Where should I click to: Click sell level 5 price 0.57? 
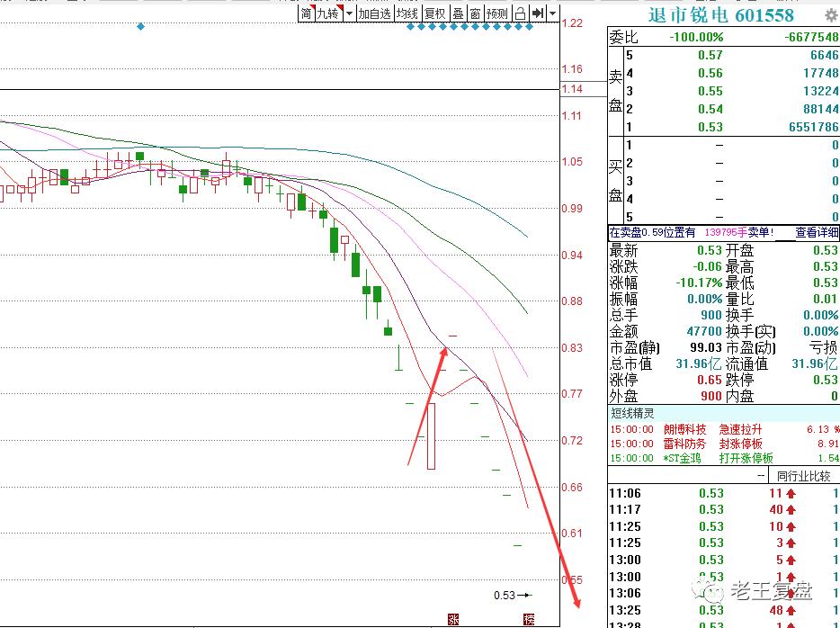pos(710,55)
